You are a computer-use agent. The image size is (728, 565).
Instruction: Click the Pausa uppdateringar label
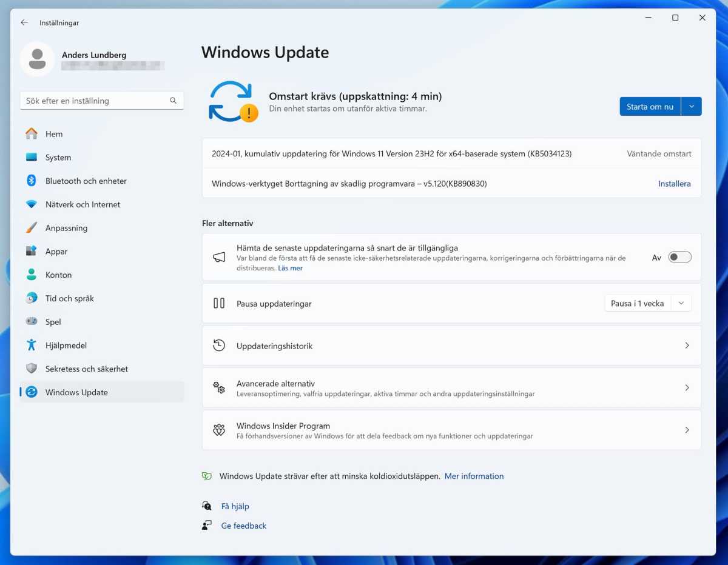pyautogui.click(x=274, y=304)
